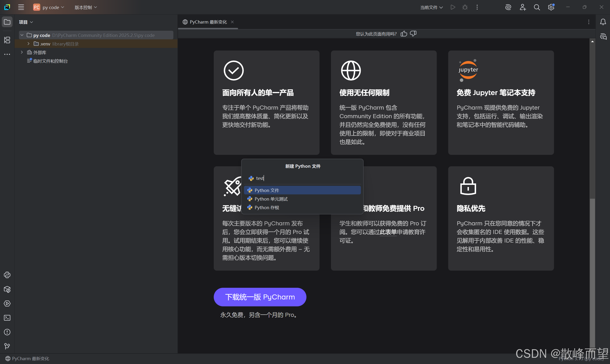Screen dimensions: 610x364
Task: Open Code With Me user icon
Action: coord(523,7)
